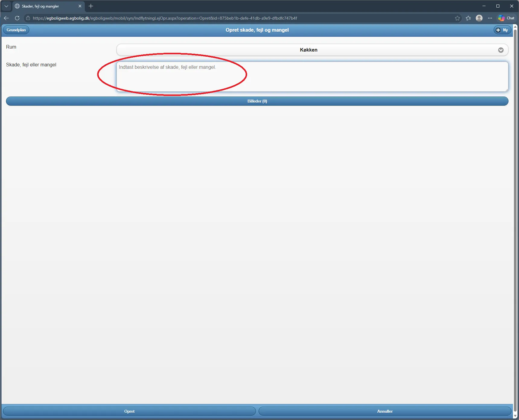Click the Ny plus button

(x=502, y=30)
